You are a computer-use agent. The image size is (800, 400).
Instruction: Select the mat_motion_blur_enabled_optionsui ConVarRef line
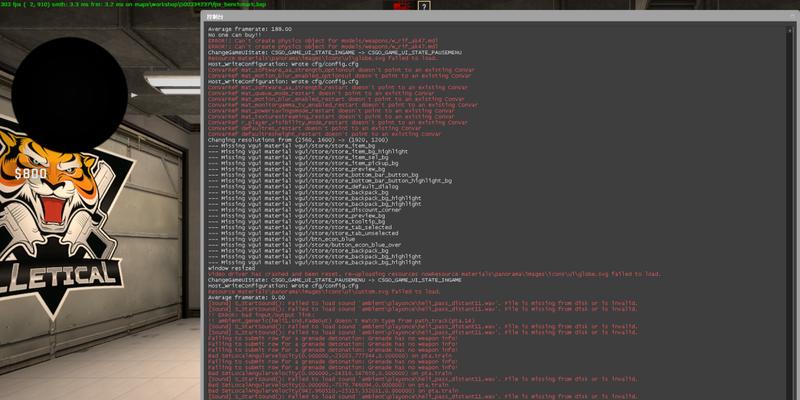point(340,76)
